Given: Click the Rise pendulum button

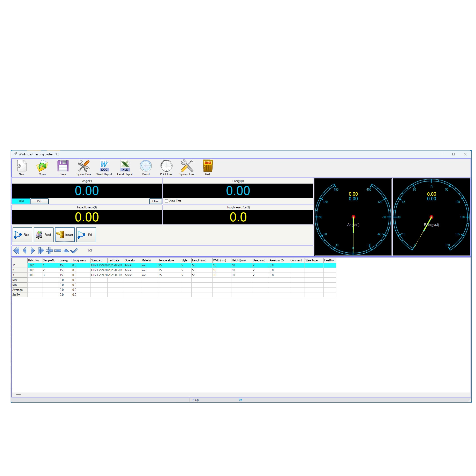Looking at the screenshot, I should (x=22, y=235).
